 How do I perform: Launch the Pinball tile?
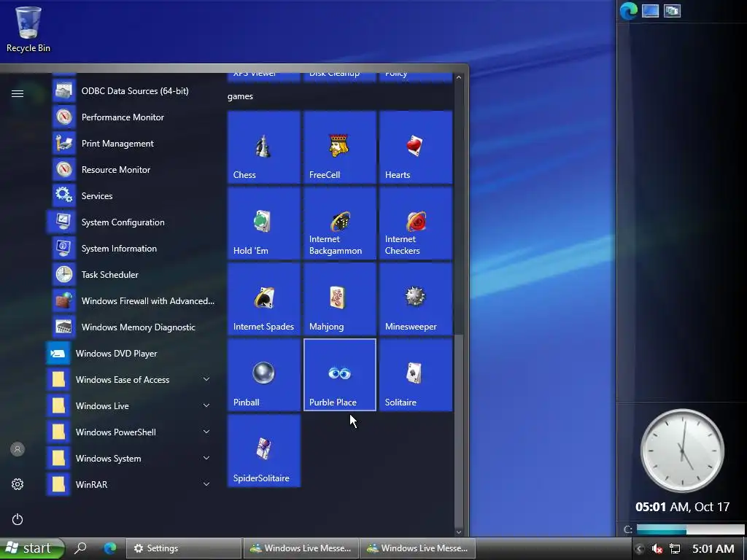(264, 375)
